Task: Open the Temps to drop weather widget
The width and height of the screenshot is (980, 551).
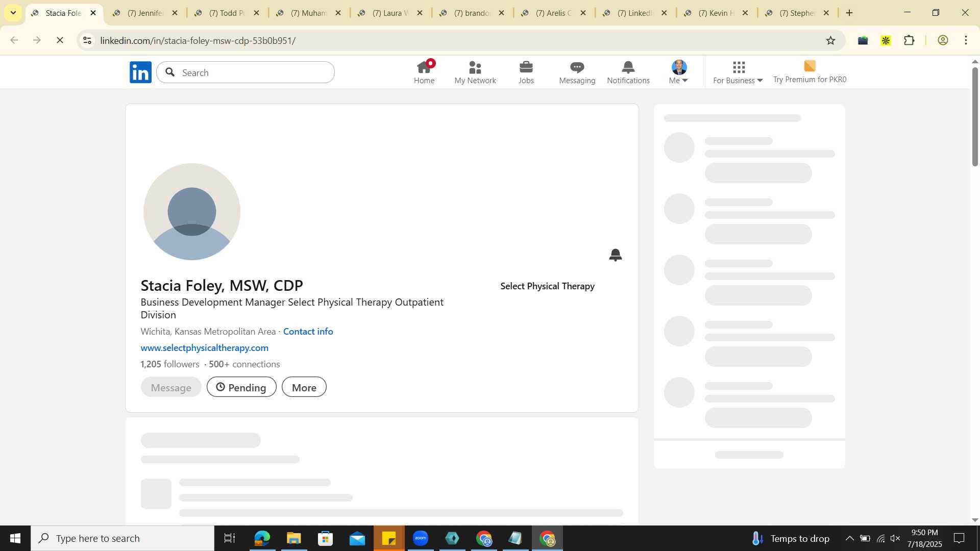Action: [790, 538]
